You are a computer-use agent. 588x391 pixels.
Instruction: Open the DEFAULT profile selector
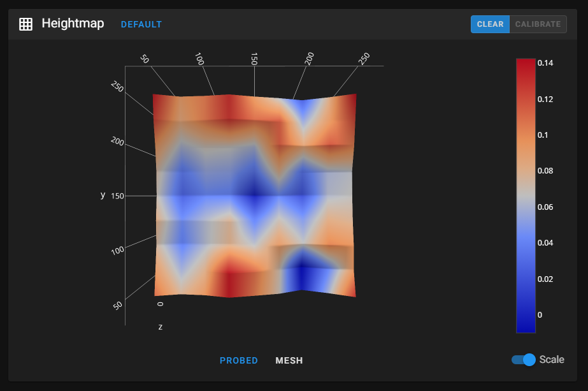tap(141, 24)
